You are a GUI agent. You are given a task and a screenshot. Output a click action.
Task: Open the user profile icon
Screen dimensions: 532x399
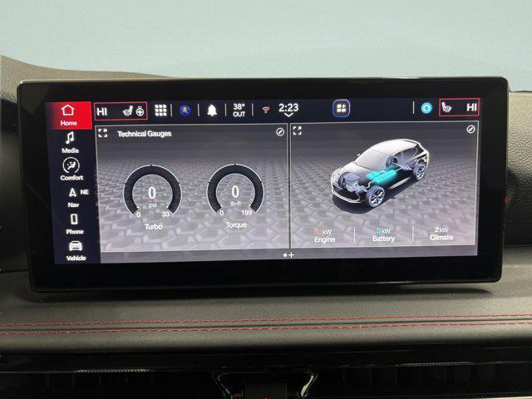(x=185, y=111)
